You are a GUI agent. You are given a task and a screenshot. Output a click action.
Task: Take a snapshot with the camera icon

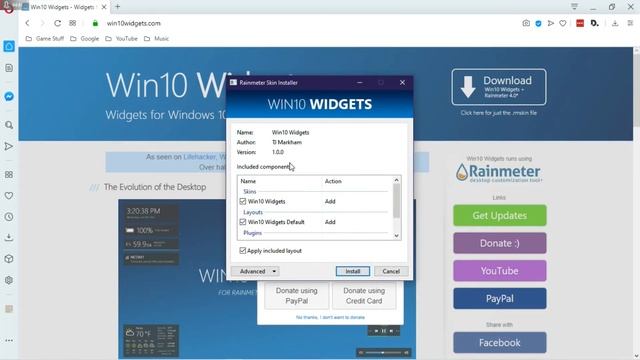526,23
